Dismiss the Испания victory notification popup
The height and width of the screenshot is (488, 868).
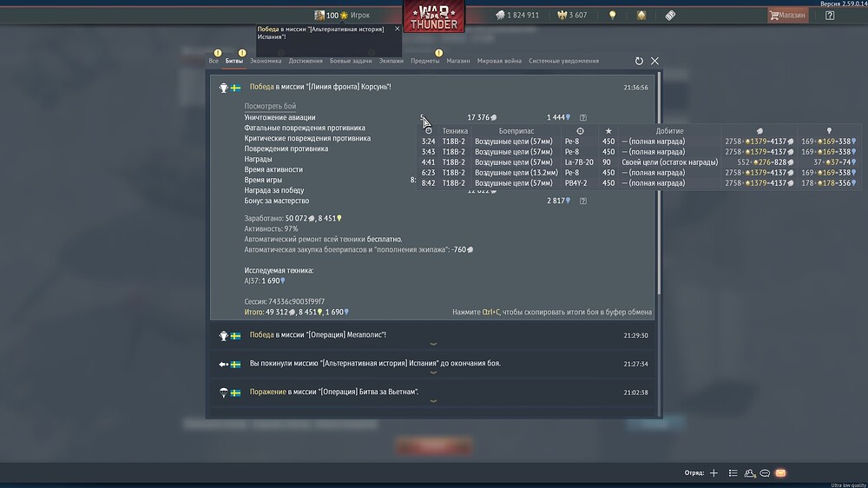click(397, 29)
